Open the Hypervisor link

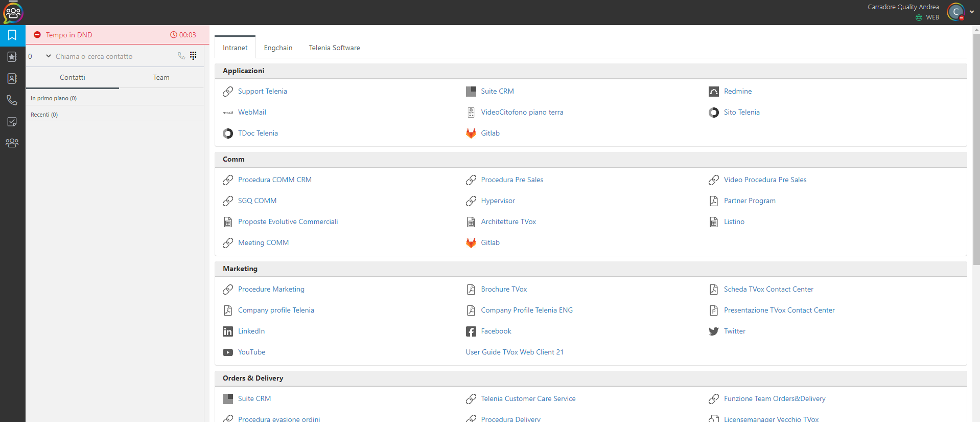click(498, 201)
